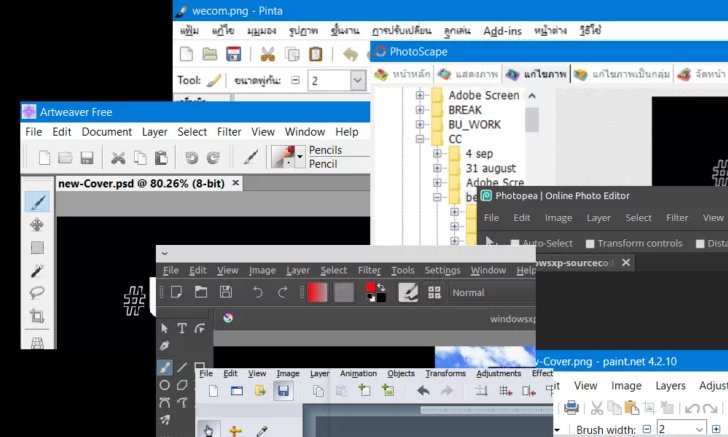Open the Normal blending mode dropdown in Krita
The image size is (728, 437).
(492, 293)
